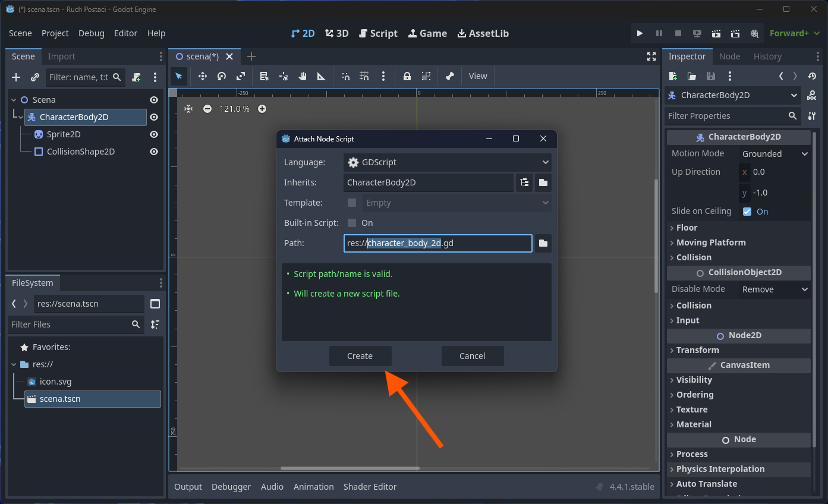
Task: Browse folder icon beside Path field
Action: point(543,243)
